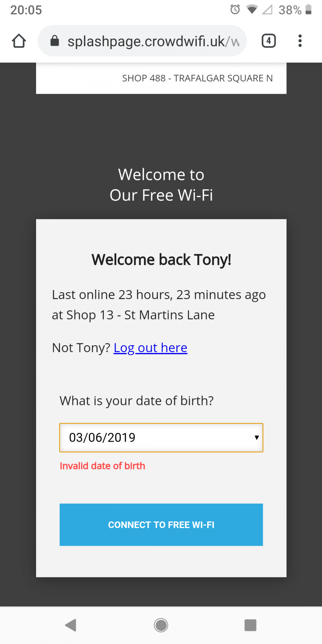Tap the alarm icon in status bar
Image resolution: width=322 pixels, height=644 pixels.
[x=235, y=10]
